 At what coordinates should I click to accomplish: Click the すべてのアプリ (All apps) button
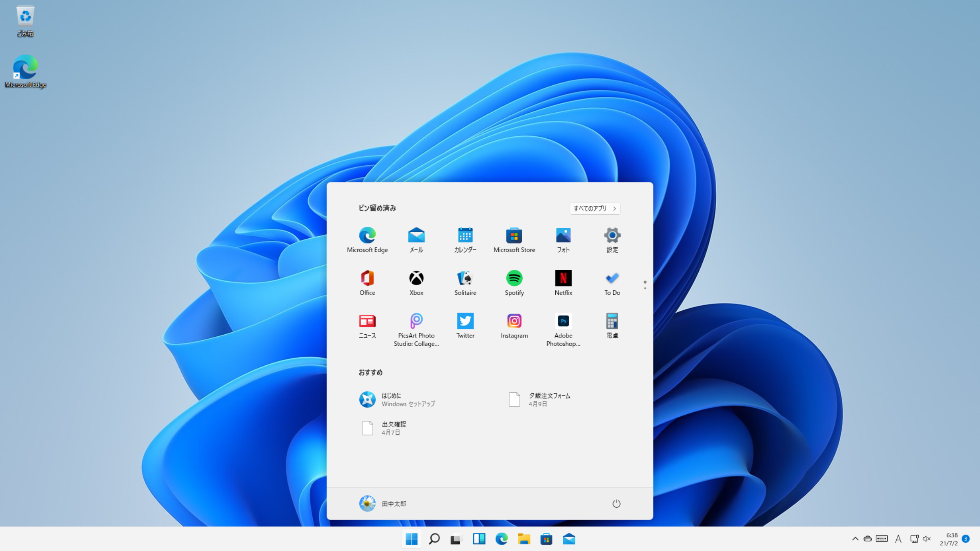[595, 208]
